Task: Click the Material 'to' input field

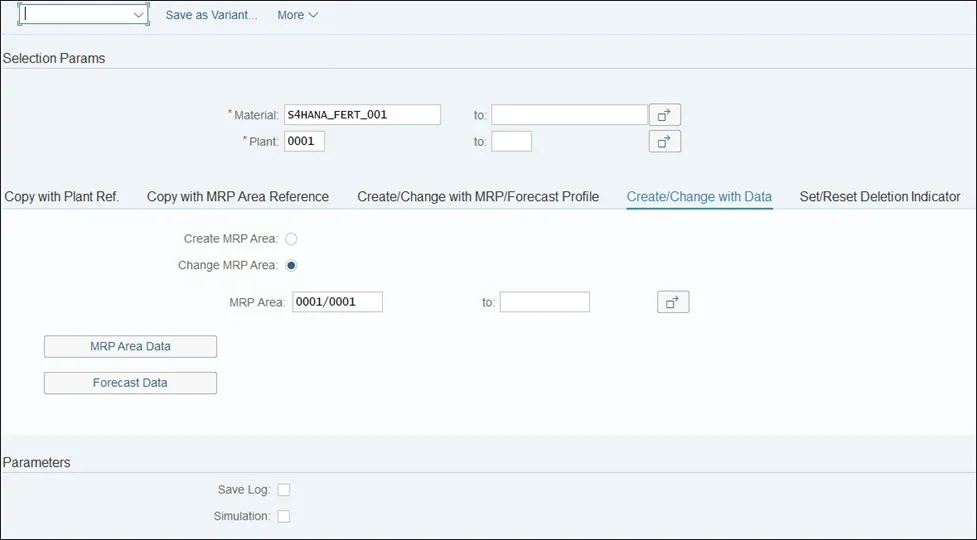Action: 569,115
